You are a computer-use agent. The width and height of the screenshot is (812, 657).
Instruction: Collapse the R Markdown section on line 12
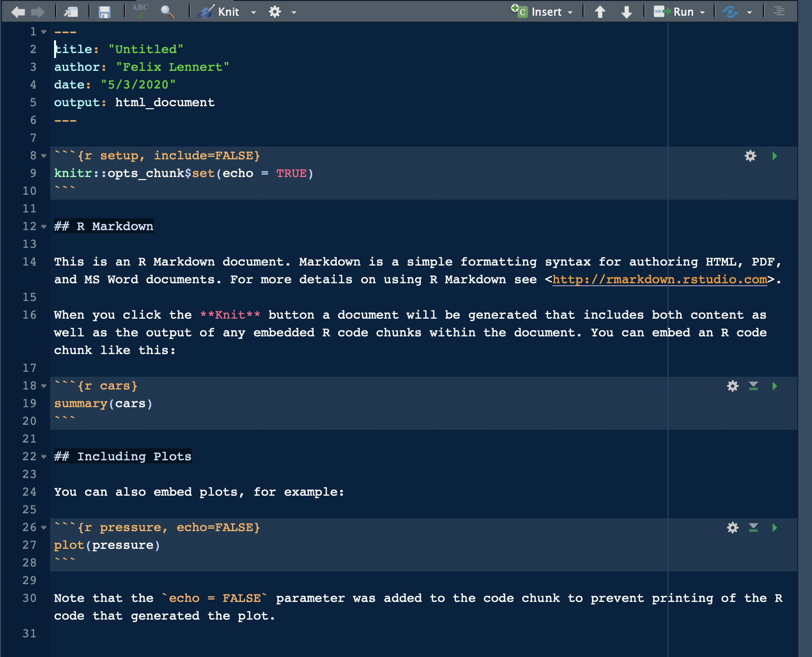(44, 227)
